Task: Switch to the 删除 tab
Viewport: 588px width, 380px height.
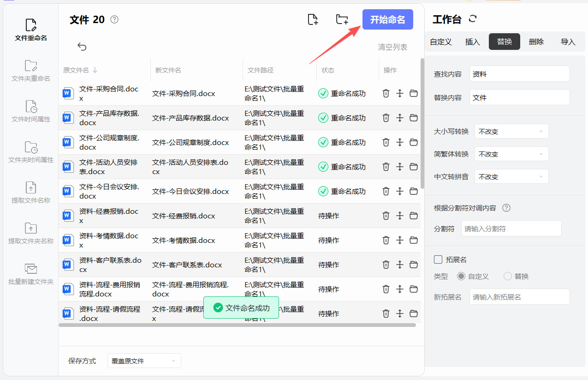Action: click(536, 42)
